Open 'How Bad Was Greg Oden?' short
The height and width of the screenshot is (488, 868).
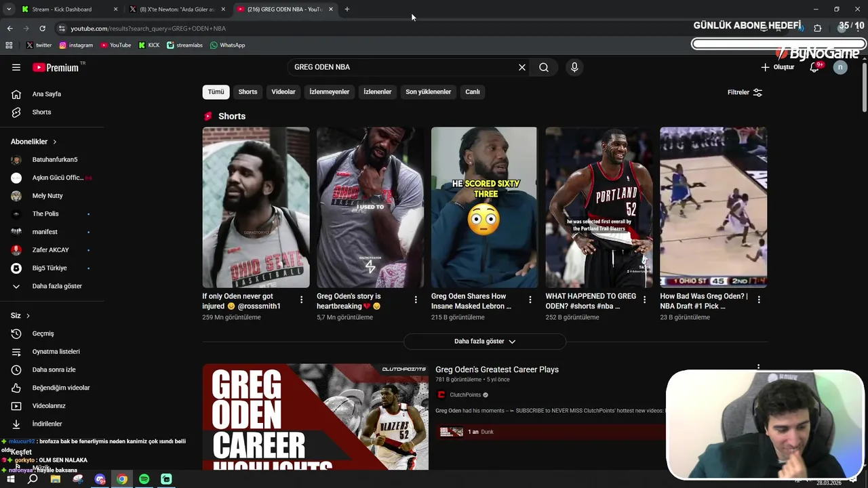pyautogui.click(x=713, y=207)
